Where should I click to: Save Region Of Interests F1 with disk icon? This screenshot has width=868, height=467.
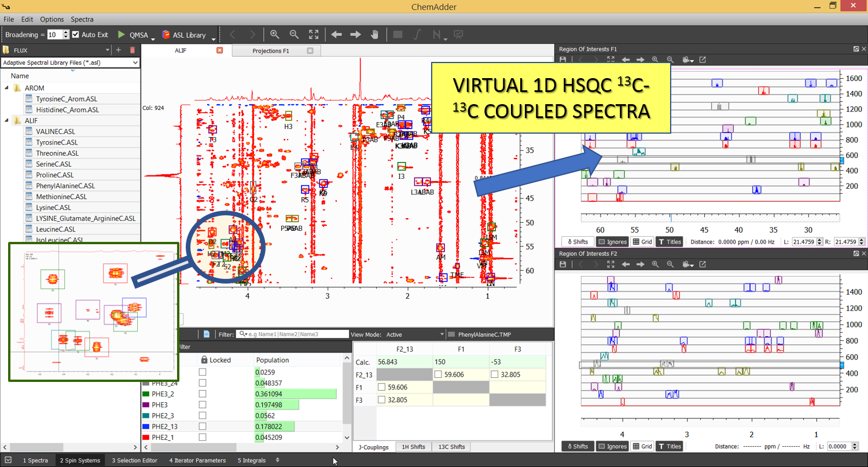click(562, 60)
